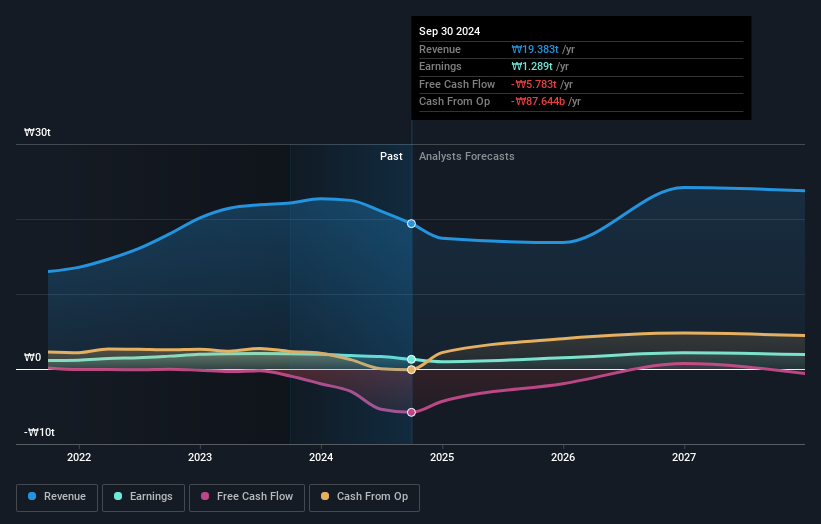Click the Past label in chart
The image size is (821, 524).
coord(391,157)
